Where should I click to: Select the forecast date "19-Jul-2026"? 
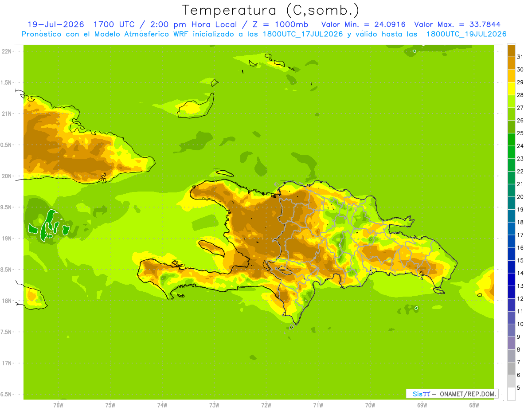click(x=56, y=24)
